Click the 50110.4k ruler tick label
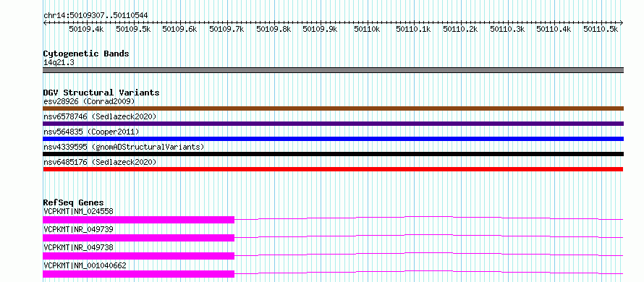The height and width of the screenshot is (282, 644). click(554, 29)
